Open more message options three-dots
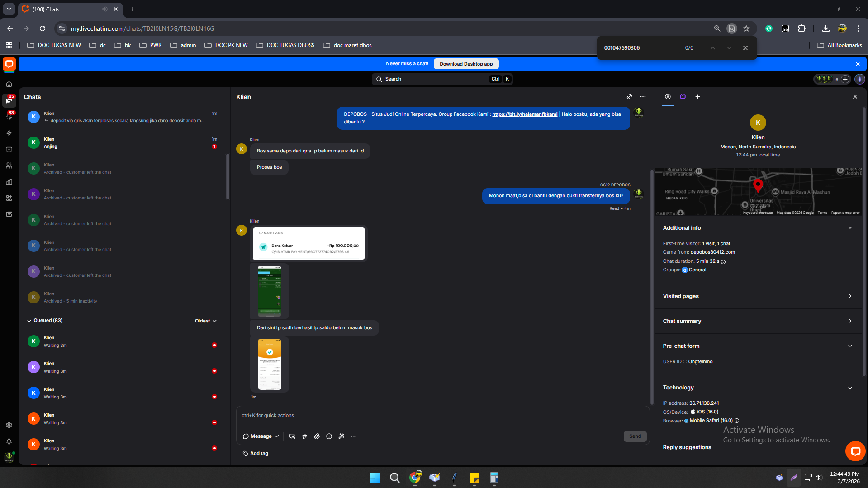 [x=354, y=436]
